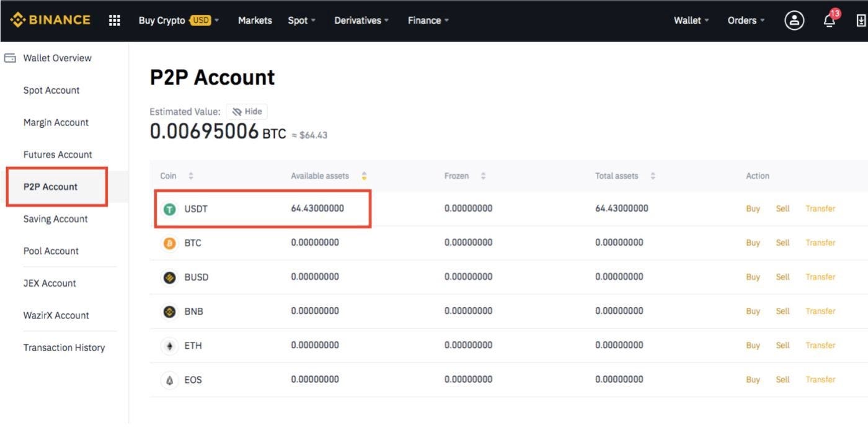Sort by Frozen column arrows
This screenshot has width=868, height=435.
click(483, 176)
